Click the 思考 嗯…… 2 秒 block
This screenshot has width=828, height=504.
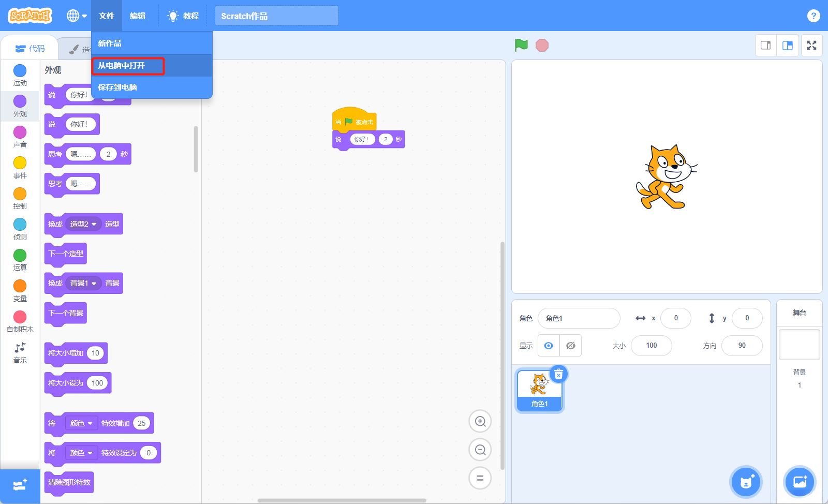(x=88, y=154)
